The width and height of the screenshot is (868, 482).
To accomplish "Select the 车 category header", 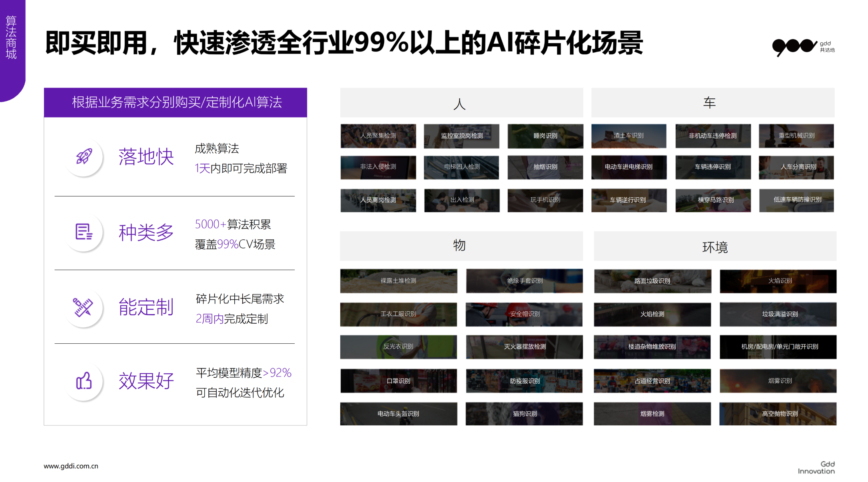I will [713, 103].
